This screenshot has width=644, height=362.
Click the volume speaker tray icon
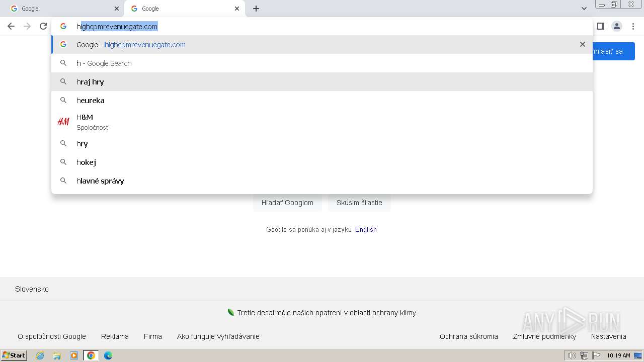(x=572, y=355)
